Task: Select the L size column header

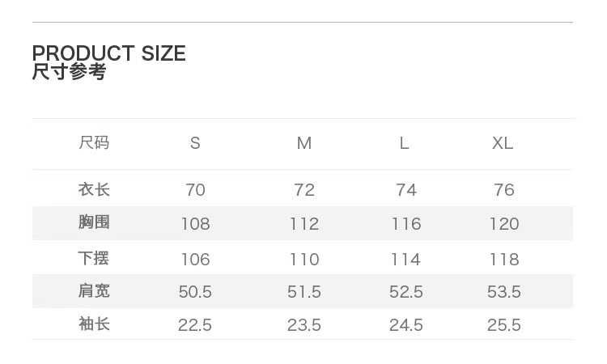Action: tap(404, 143)
